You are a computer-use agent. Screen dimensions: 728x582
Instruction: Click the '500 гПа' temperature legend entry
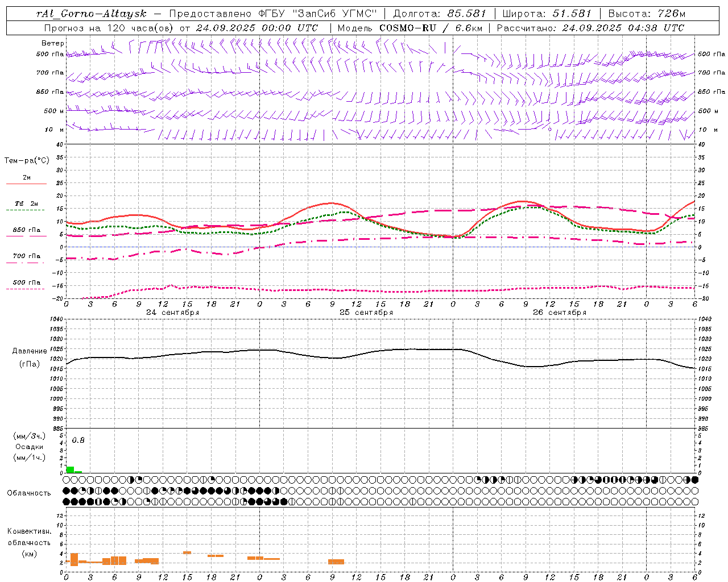27,282
